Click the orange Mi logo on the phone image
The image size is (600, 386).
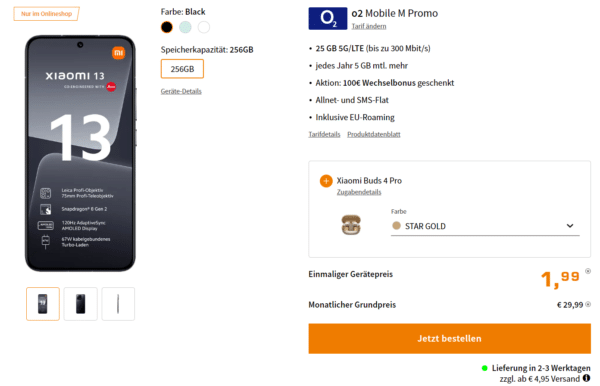coord(119,53)
